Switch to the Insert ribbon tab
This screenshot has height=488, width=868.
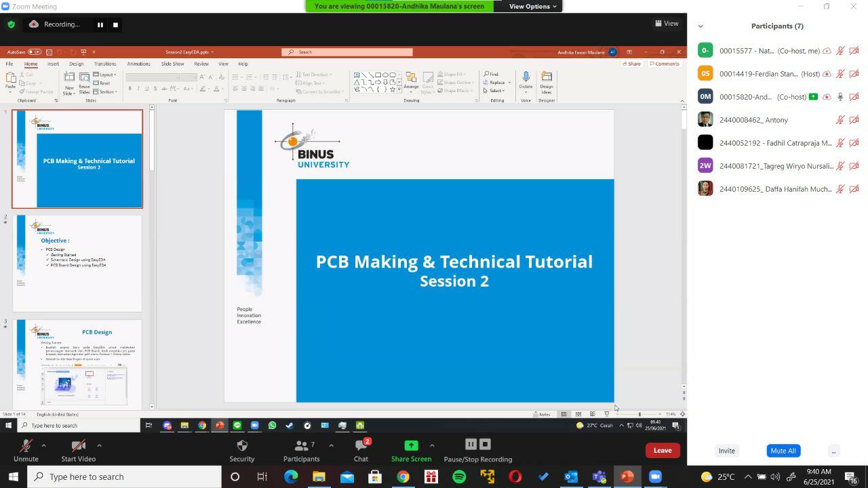coord(53,64)
